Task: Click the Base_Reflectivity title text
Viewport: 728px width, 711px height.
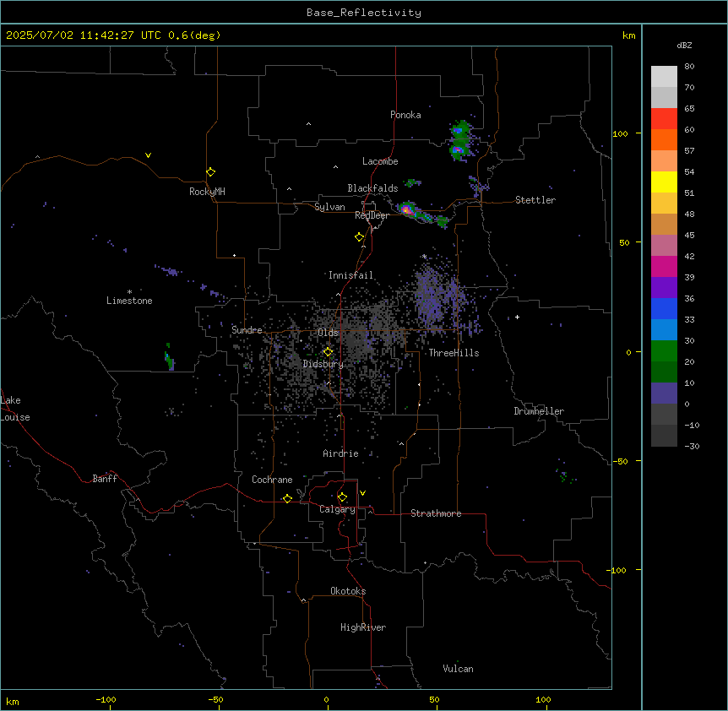Action: pyautogui.click(x=364, y=13)
